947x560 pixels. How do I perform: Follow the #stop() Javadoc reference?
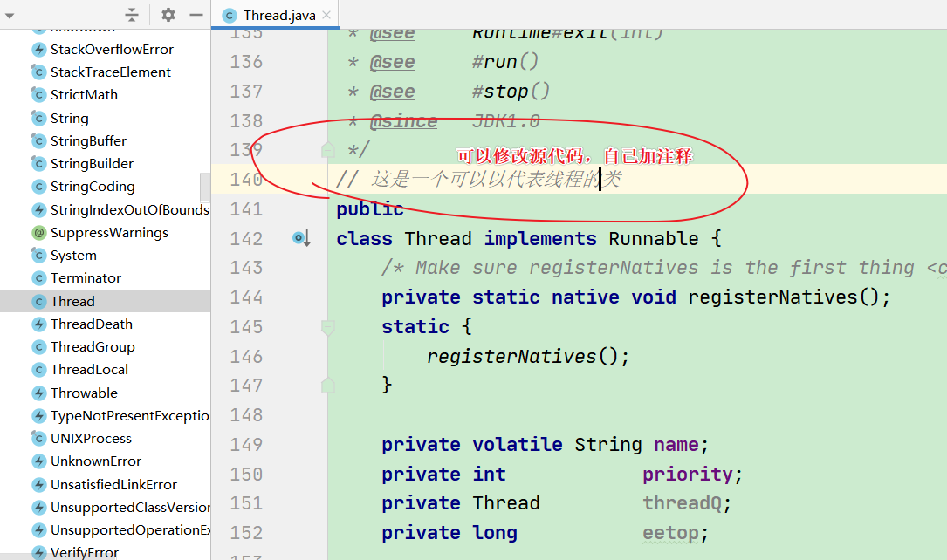click(511, 91)
